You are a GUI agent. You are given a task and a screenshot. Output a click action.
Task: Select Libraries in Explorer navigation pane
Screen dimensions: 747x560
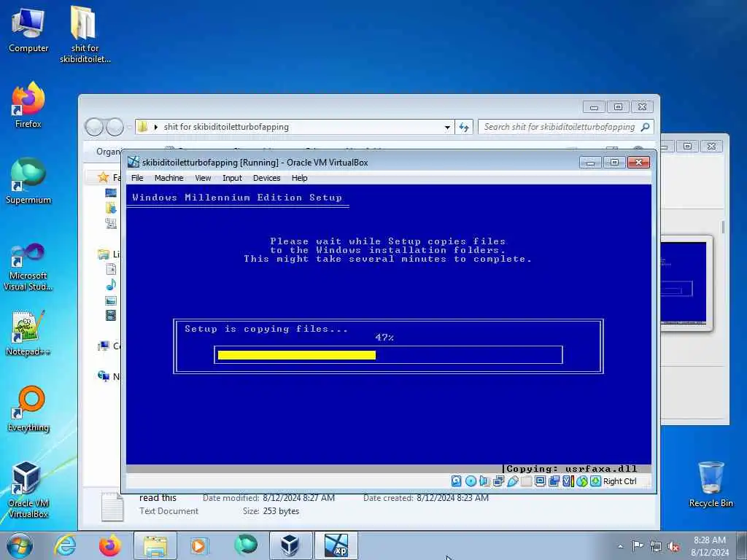(x=104, y=254)
